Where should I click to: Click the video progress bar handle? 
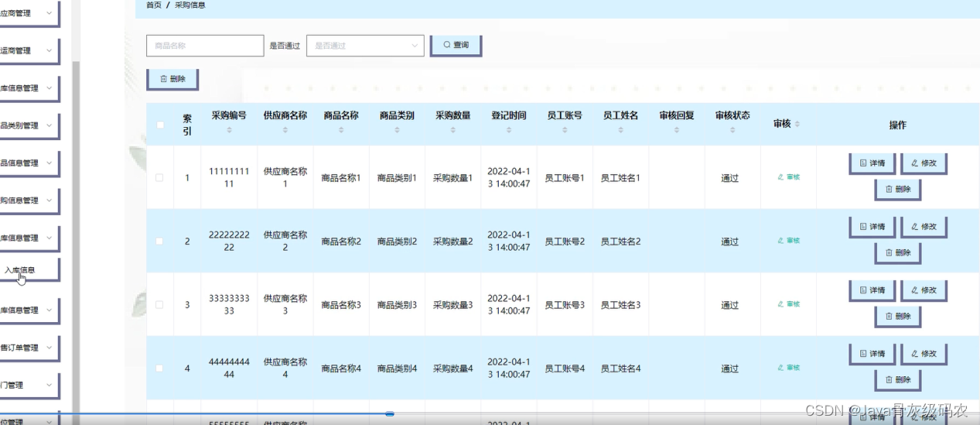[x=390, y=414]
